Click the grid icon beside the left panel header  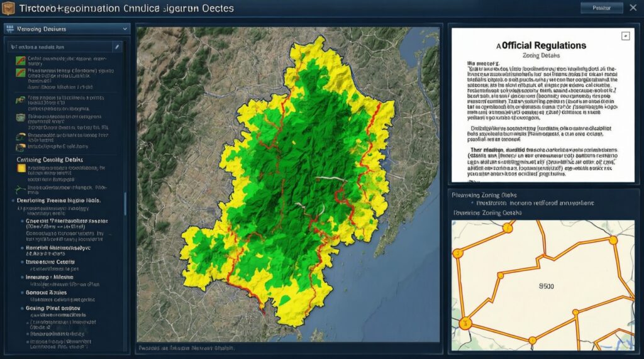(9, 29)
